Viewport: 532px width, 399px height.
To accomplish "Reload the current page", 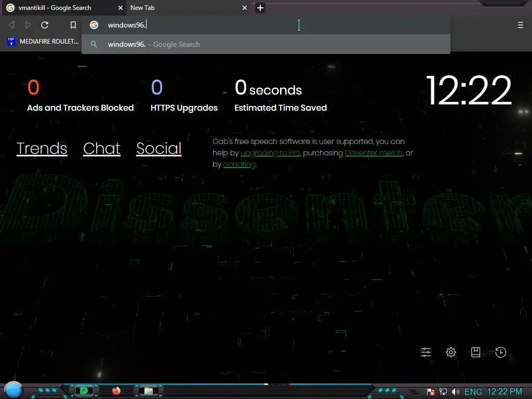I will (x=45, y=25).
